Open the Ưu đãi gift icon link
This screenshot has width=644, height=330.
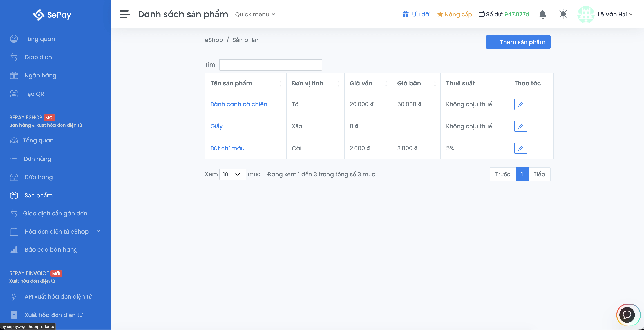pos(406,14)
